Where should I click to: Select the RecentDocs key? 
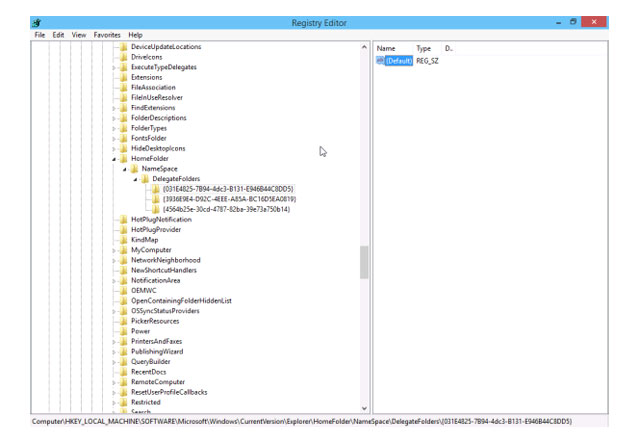149,372
